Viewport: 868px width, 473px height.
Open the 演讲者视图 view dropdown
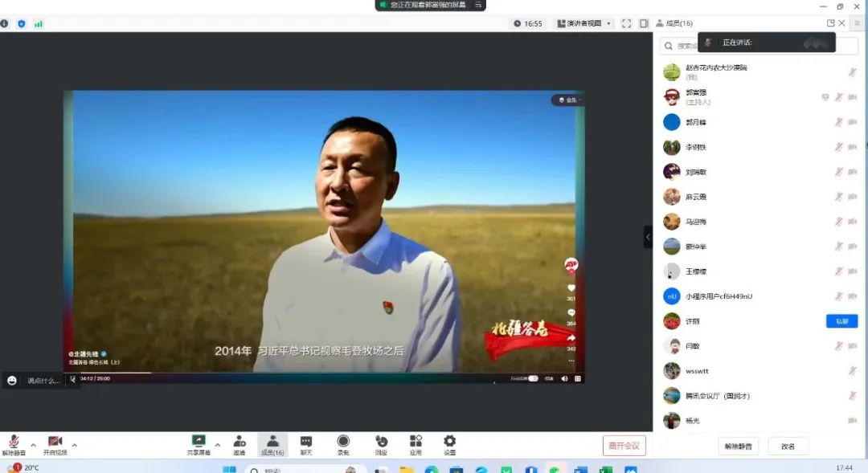(584, 24)
